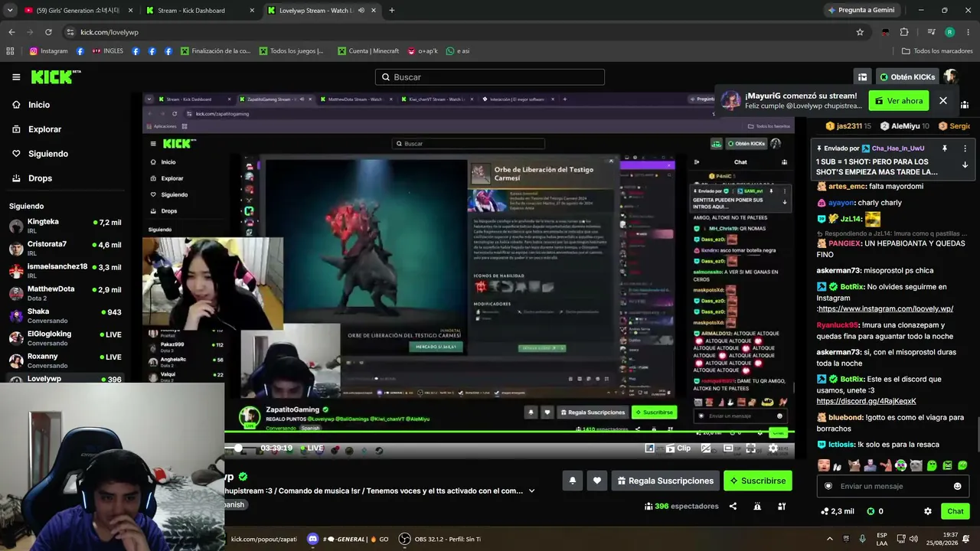Open the Kick hamburger sidebar menu
Image resolution: width=980 pixels, height=551 pixels.
[x=16, y=77]
